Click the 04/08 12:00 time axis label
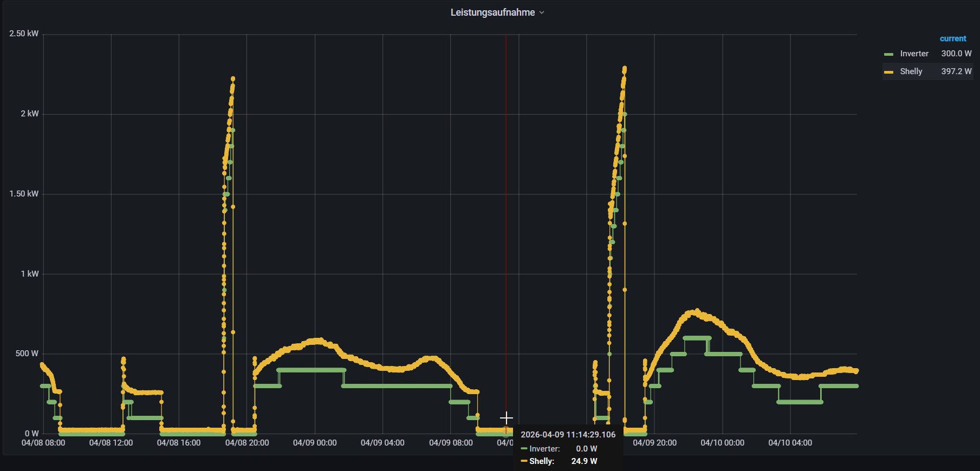980x471 pixels. [111, 443]
